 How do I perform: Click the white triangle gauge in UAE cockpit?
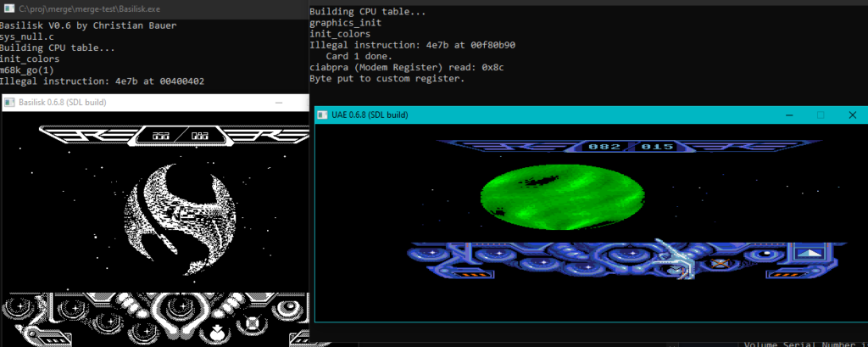[x=809, y=252]
